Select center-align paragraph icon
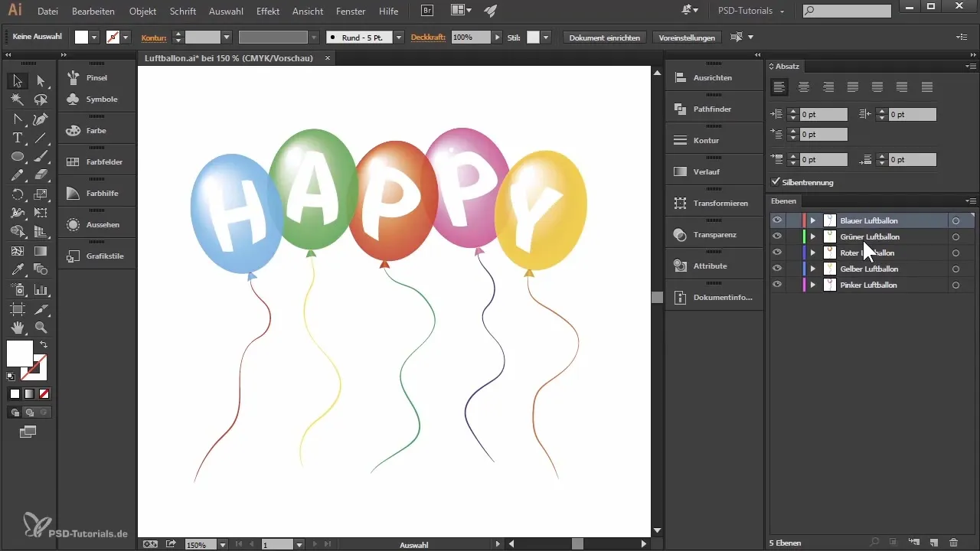This screenshot has height=551, width=980. (804, 86)
